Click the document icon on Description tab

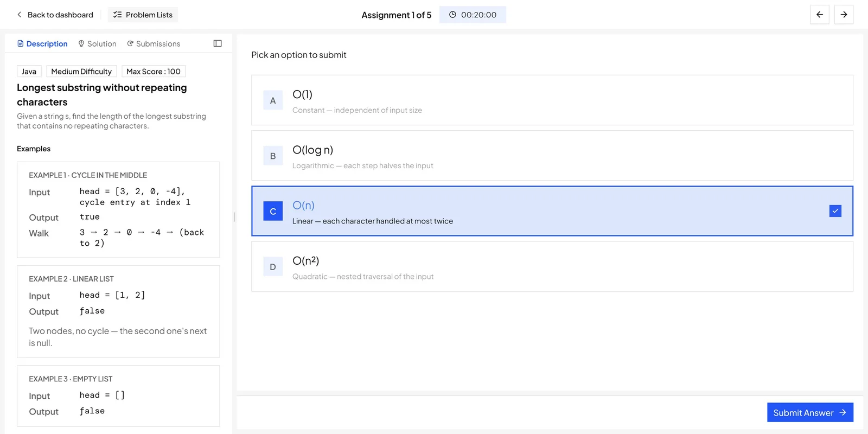[x=21, y=43]
